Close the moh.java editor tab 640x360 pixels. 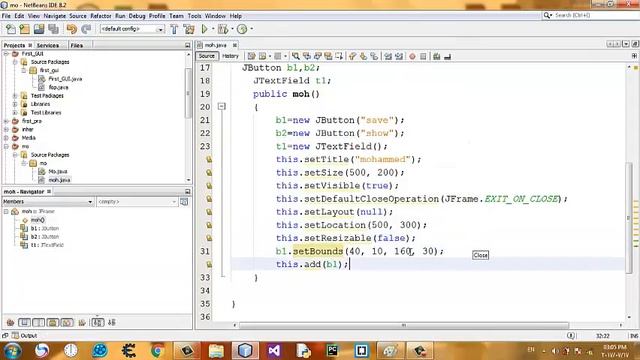(235, 45)
